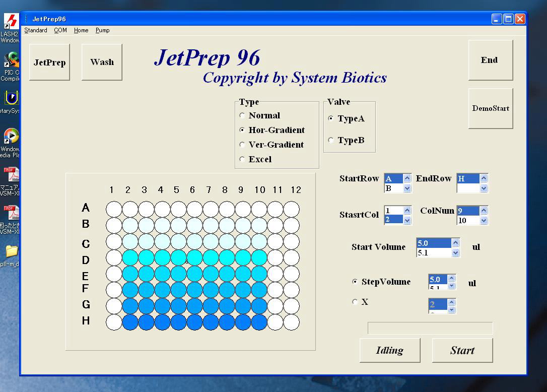
Task: Click the ColNum down arrow
Action: pos(484,220)
